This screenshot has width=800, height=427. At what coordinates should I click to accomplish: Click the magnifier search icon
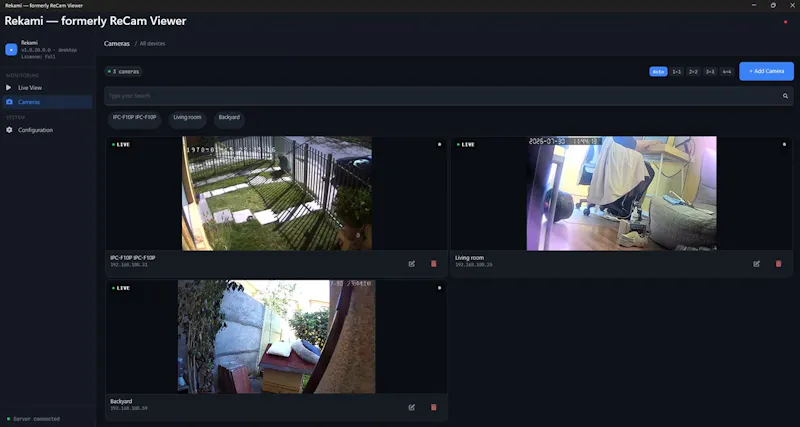[785, 96]
